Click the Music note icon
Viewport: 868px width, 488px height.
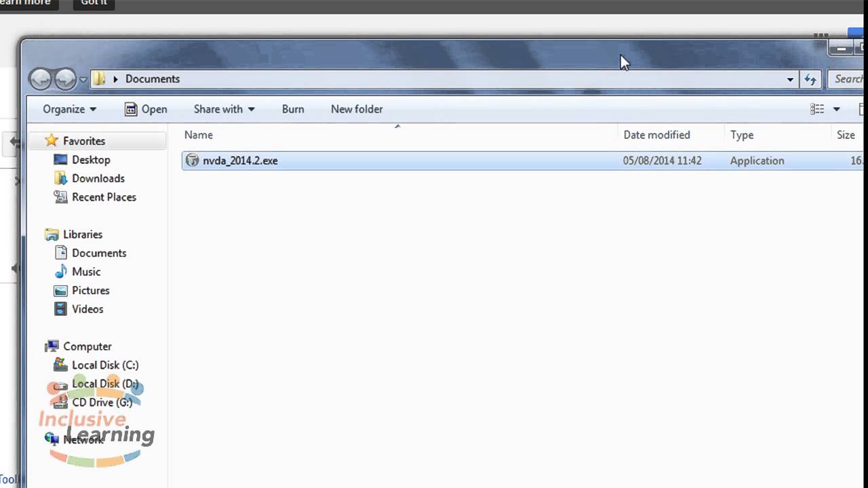click(x=60, y=272)
